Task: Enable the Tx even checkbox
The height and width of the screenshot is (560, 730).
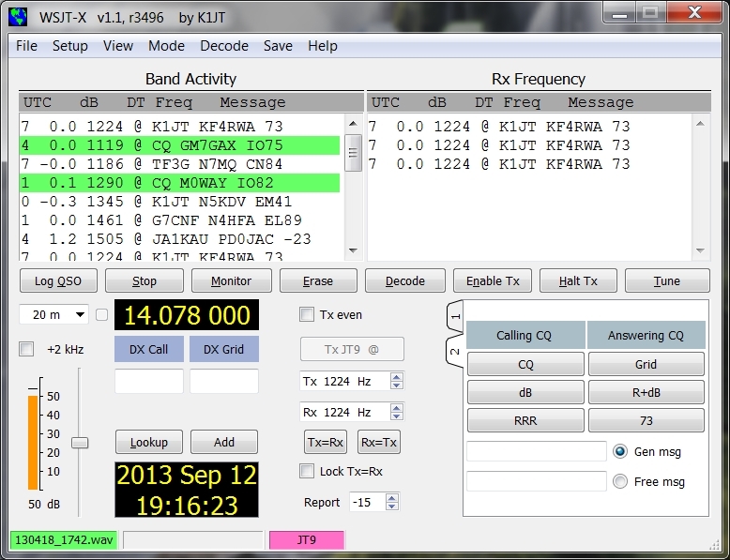Action: coord(306,315)
